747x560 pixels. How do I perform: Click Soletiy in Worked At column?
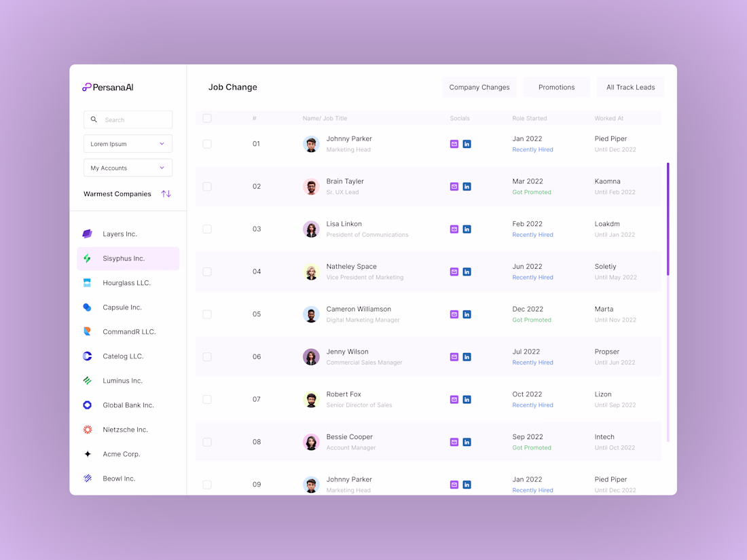[605, 267]
